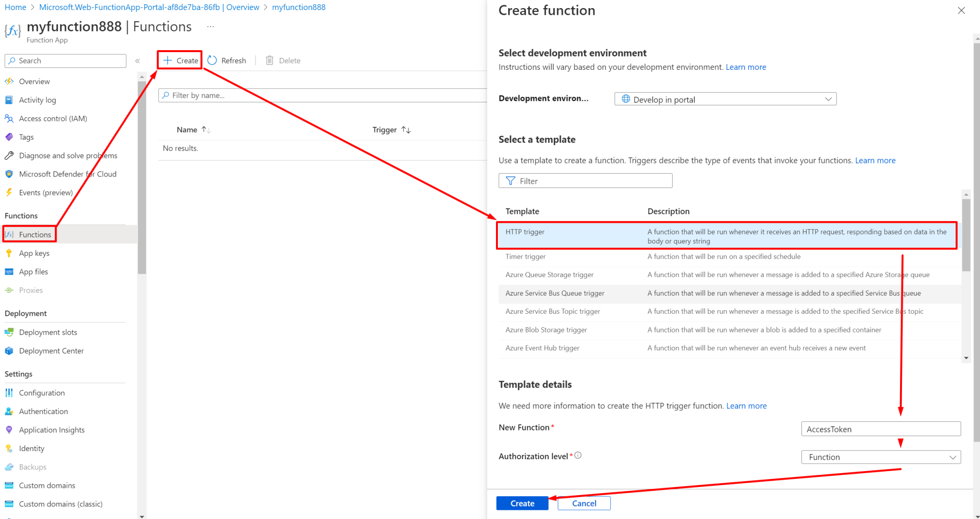Close the Create function panel
The width and height of the screenshot is (980, 519).
pos(961,11)
